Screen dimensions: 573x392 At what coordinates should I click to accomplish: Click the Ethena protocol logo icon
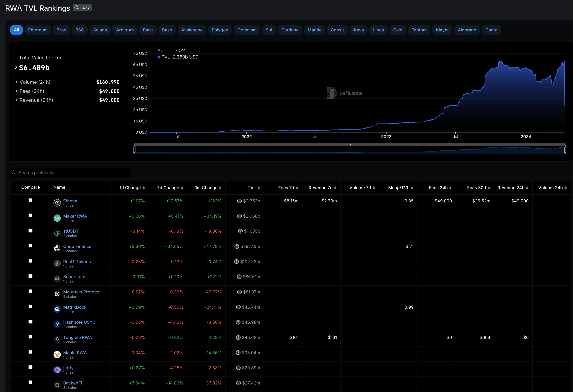(57, 203)
